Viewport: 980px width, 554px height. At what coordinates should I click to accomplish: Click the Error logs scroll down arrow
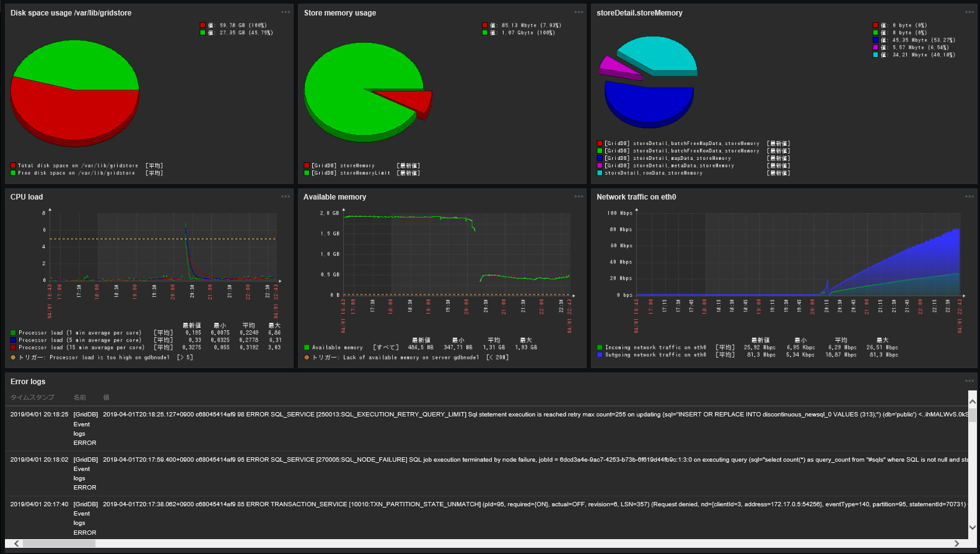pyautogui.click(x=972, y=527)
